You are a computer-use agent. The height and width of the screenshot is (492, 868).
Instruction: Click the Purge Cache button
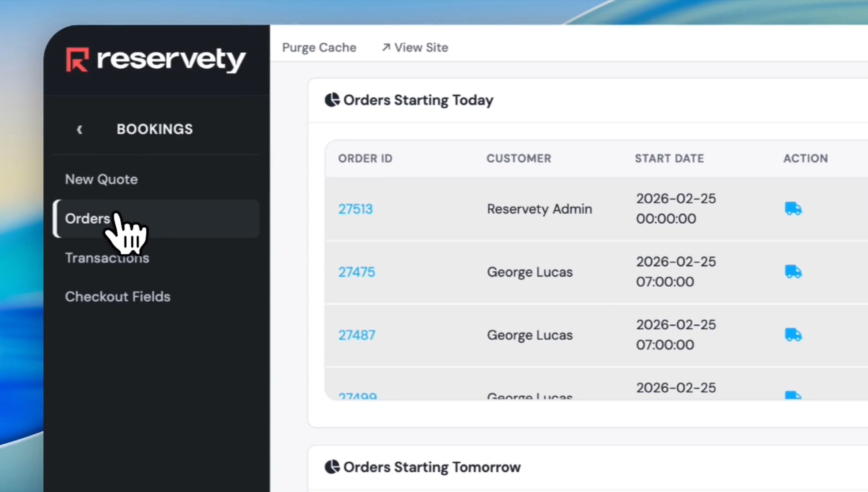[319, 47]
